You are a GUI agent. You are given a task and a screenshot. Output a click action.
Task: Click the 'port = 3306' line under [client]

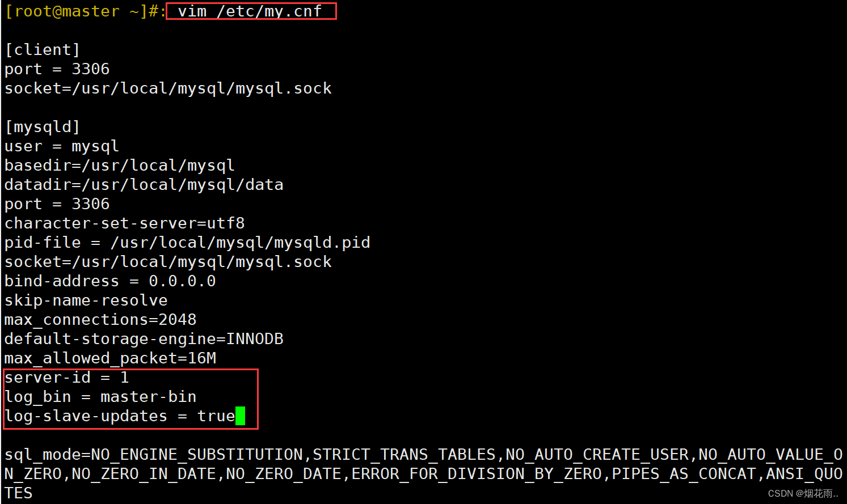click(57, 69)
